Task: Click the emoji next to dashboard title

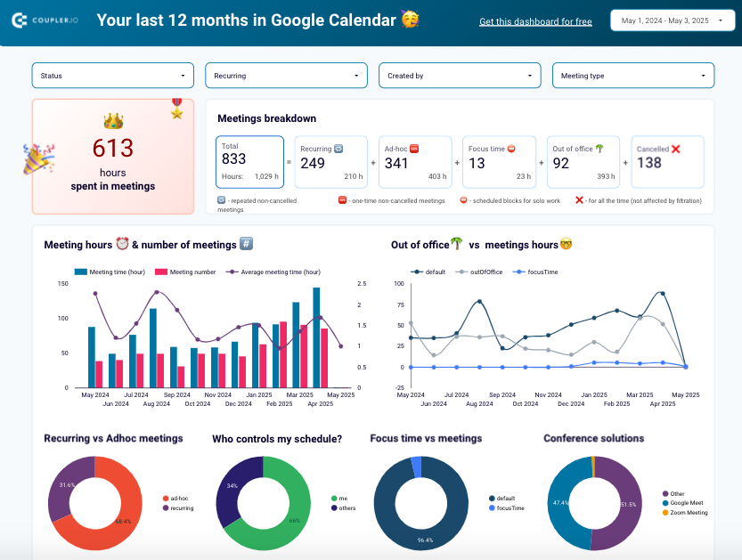Action: [411, 20]
